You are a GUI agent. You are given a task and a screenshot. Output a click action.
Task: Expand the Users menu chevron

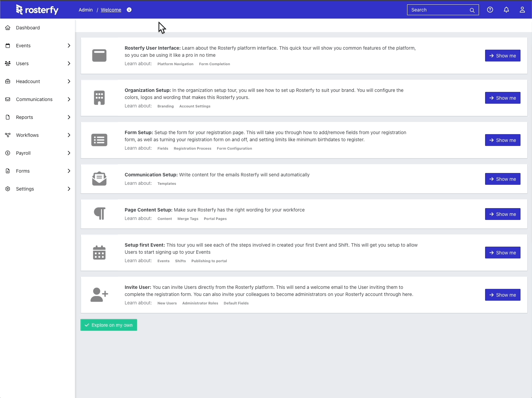pos(69,64)
